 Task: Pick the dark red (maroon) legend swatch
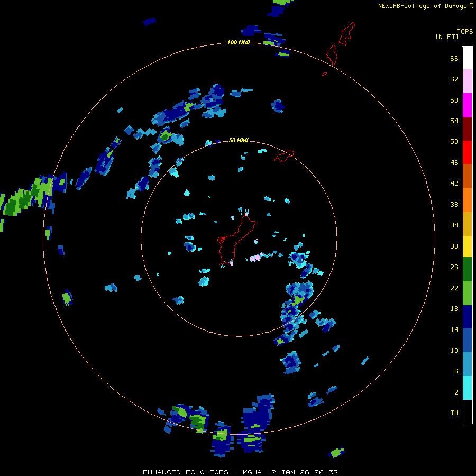tap(467, 129)
